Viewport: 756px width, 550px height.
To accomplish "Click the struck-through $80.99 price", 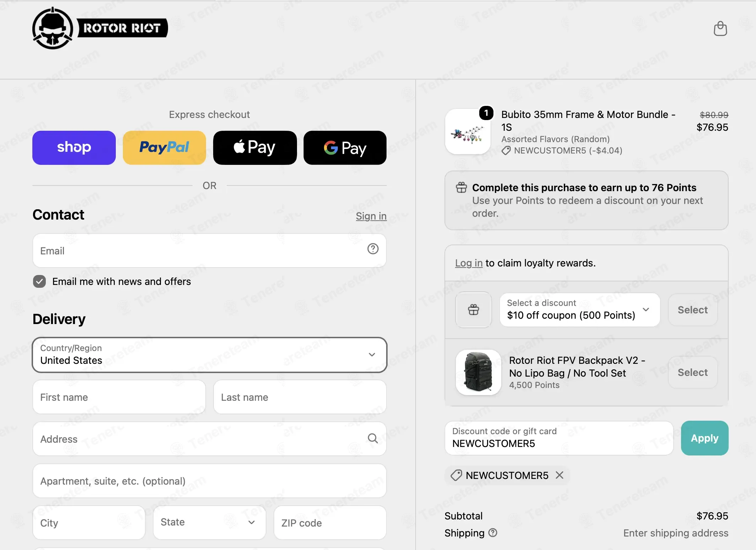I will pos(714,115).
